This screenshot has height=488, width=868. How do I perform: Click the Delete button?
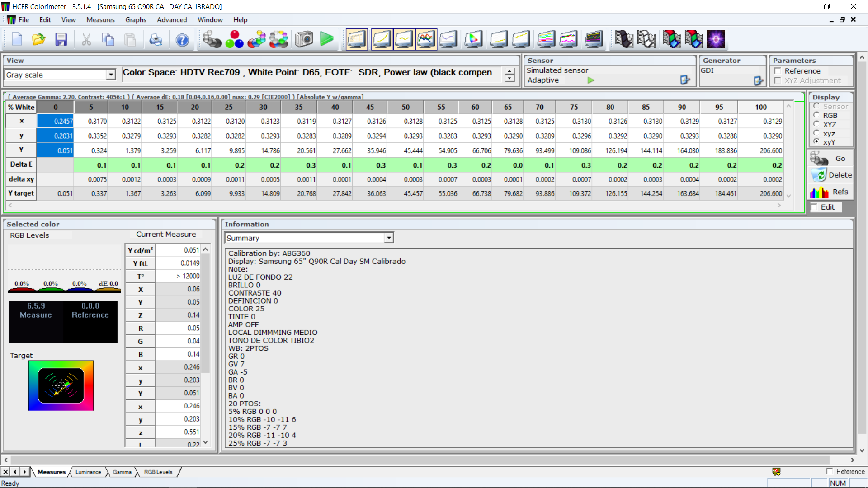831,175
